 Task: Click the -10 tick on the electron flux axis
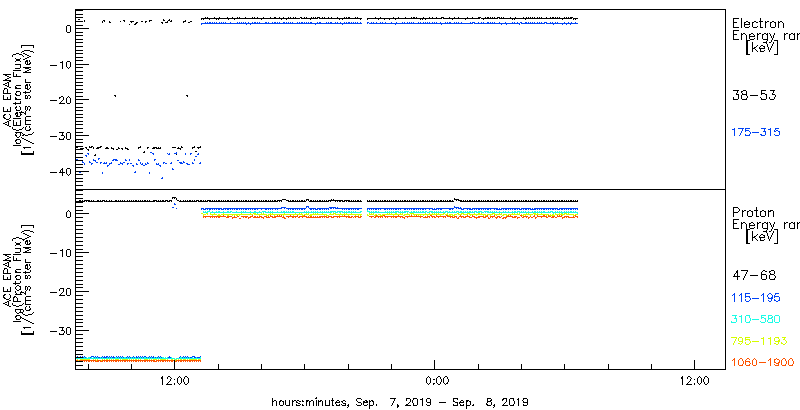(60, 64)
